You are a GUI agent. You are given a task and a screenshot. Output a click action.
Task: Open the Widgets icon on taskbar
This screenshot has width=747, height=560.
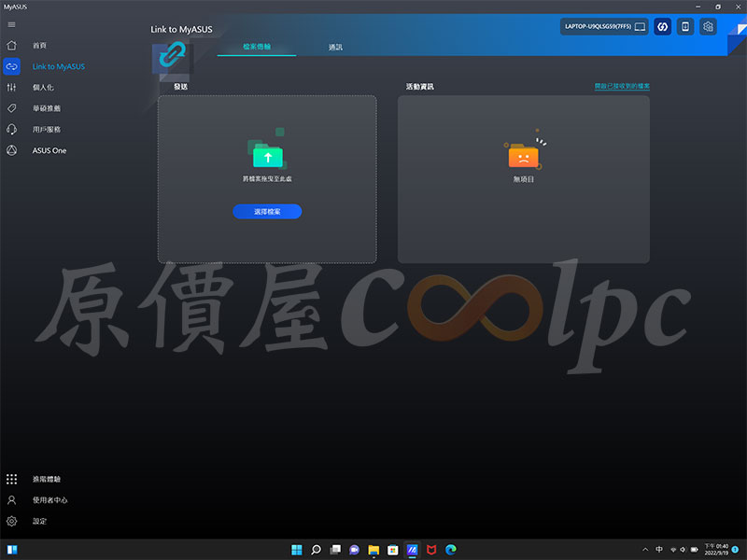click(12, 550)
